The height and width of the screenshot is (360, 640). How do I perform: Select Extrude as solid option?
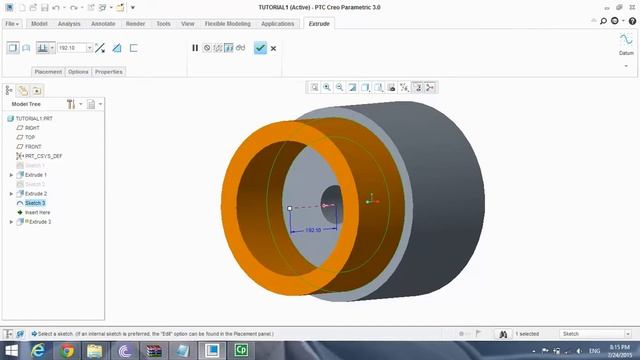tap(13, 48)
